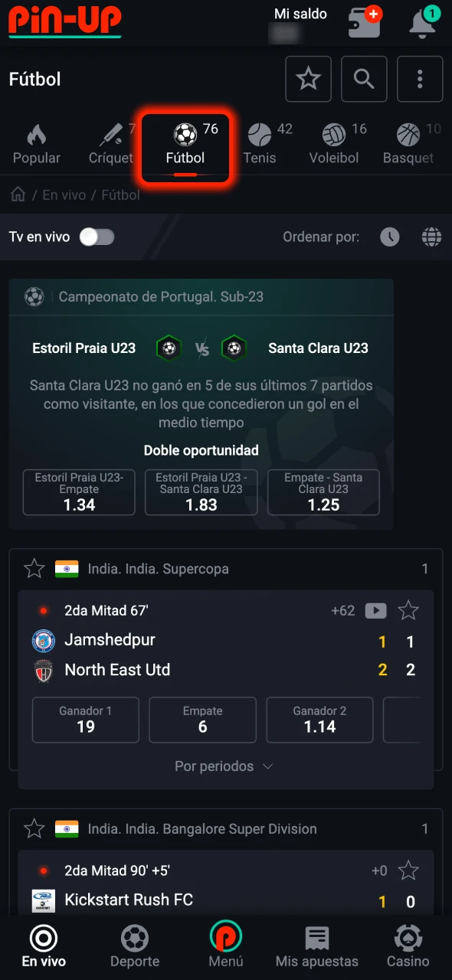Switch to the Tenis sports tab

pyautogui.click(x=259, y=145)
